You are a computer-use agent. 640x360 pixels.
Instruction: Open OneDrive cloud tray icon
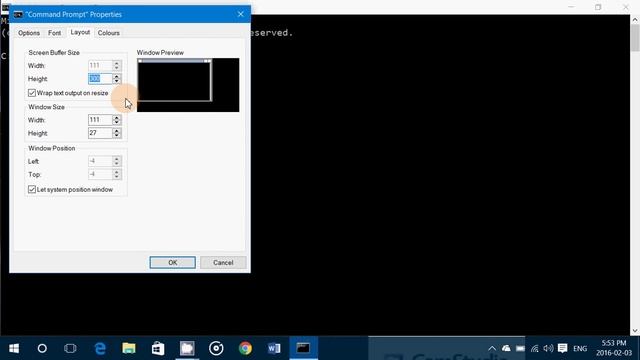click(506, 348)
